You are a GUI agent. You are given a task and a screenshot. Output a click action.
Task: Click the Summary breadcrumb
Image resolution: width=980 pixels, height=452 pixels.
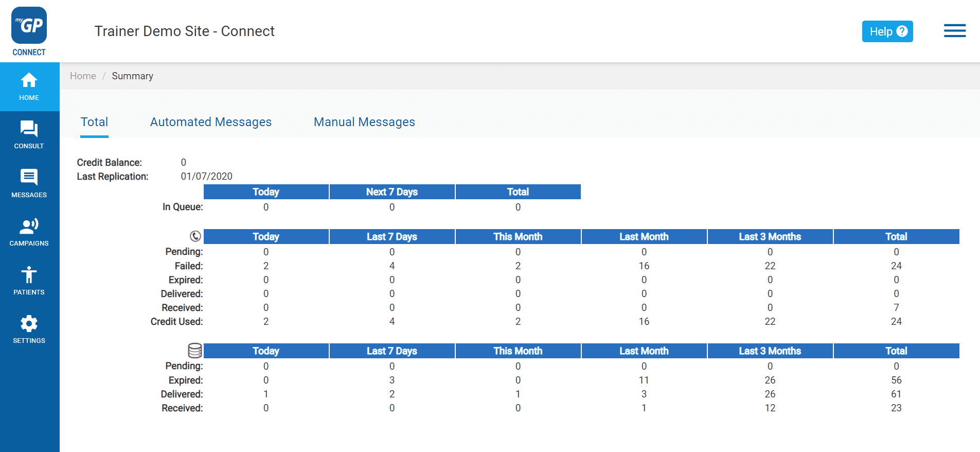[x=132, y=76]
